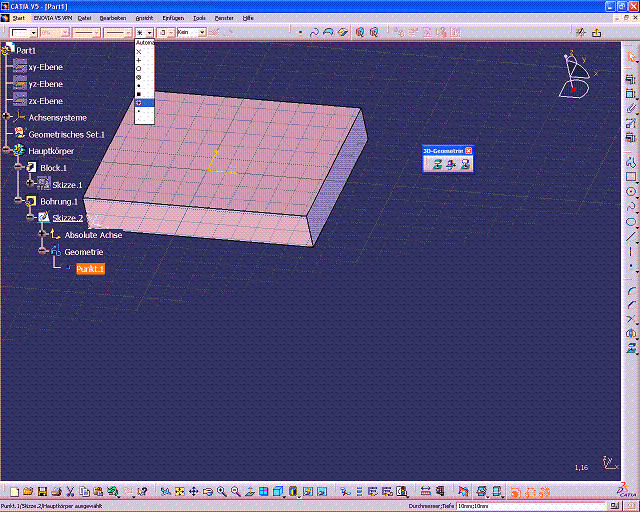Click the Paste icon
The height and width of the screenshot is (512, 640).
tap(98, 492)
